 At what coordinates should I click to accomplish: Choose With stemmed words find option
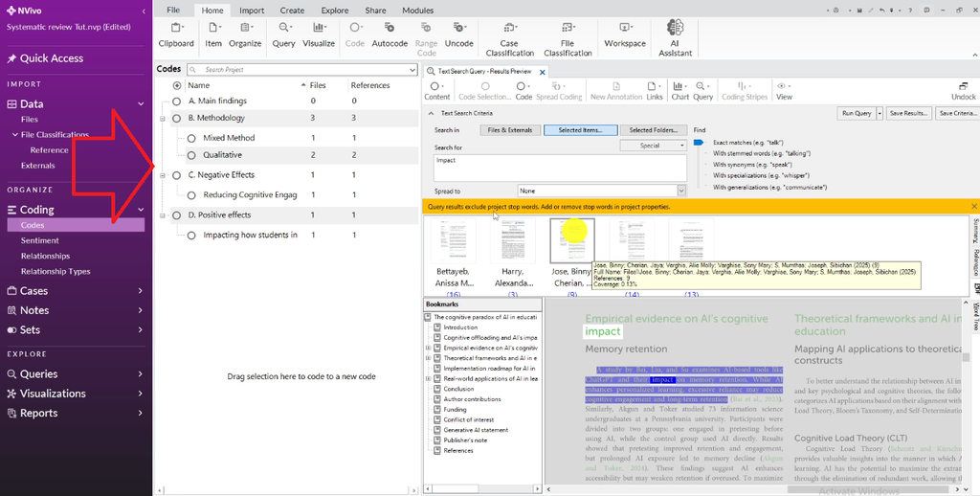pos(762,153)
